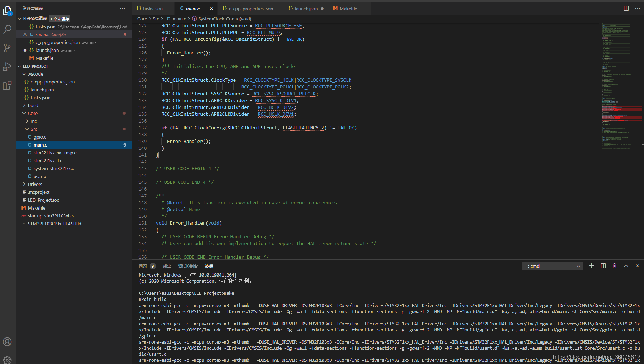Open stm32f1xx_it.c file

74,161
